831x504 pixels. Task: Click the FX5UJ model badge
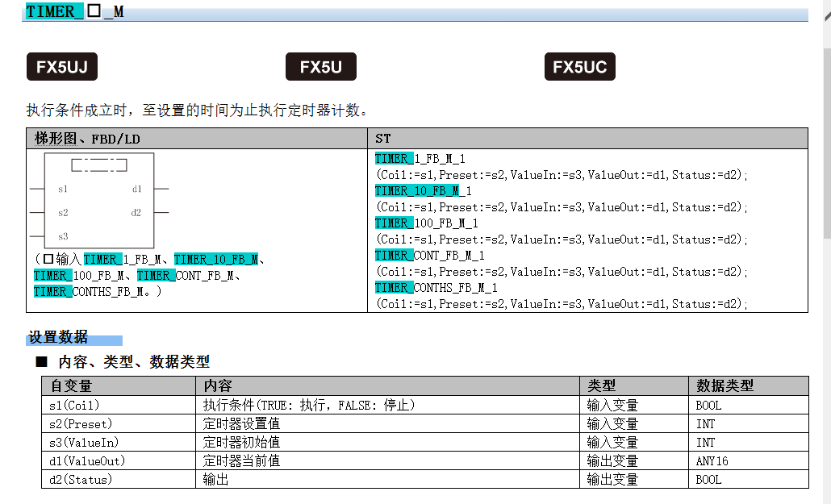coord(62,67)
